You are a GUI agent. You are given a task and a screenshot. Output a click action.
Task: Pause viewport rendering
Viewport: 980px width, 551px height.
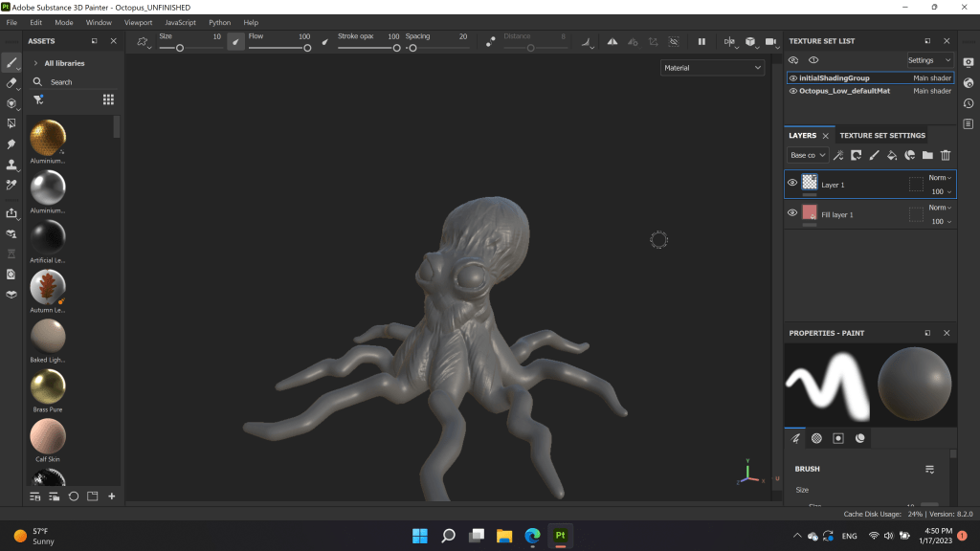(x=702, y=42)
